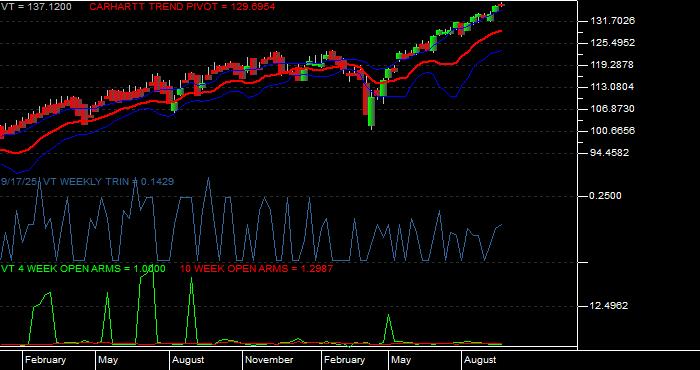Click the 0.2500 TRIN axis value
Viewport: 700px width, 370px height.
[605, 196]
